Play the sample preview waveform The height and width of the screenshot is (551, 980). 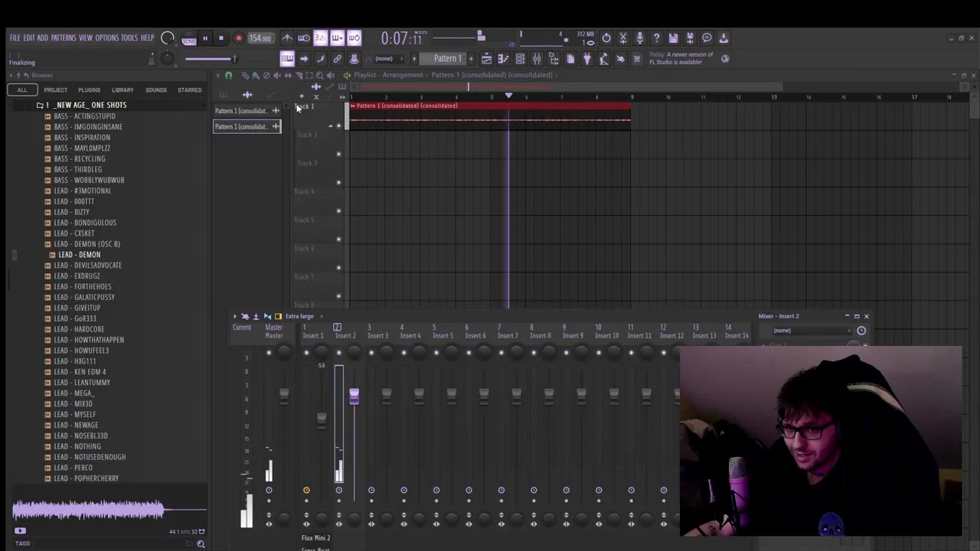pyautogui.click(x=109, y=511)
